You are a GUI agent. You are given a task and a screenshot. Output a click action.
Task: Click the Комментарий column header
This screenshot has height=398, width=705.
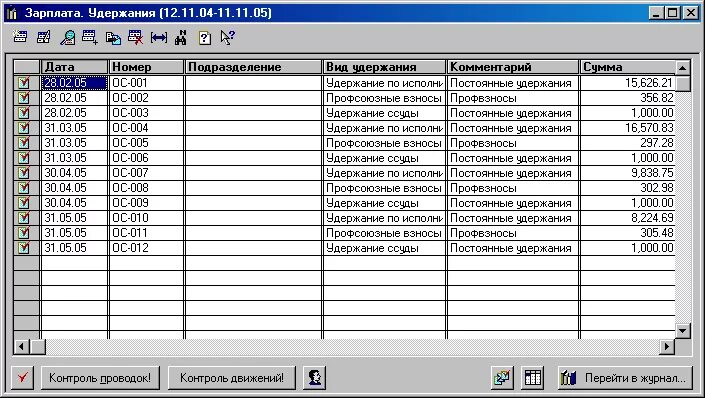pos(513,67)
